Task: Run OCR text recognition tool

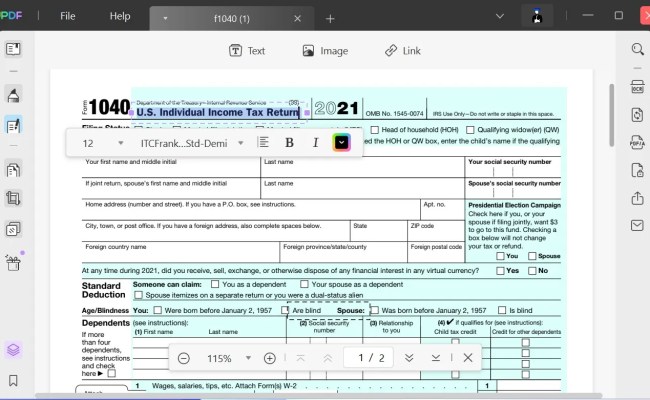Action: tap(637, 87)
